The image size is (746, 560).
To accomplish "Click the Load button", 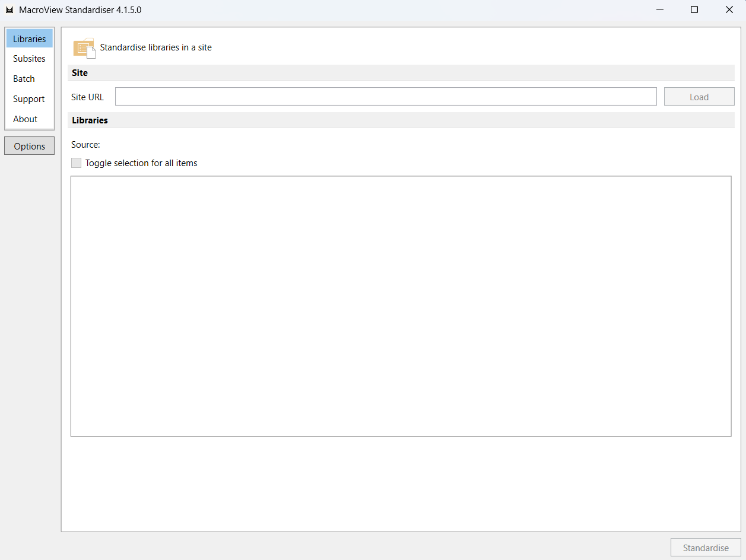I will click(x=699, y=97).
